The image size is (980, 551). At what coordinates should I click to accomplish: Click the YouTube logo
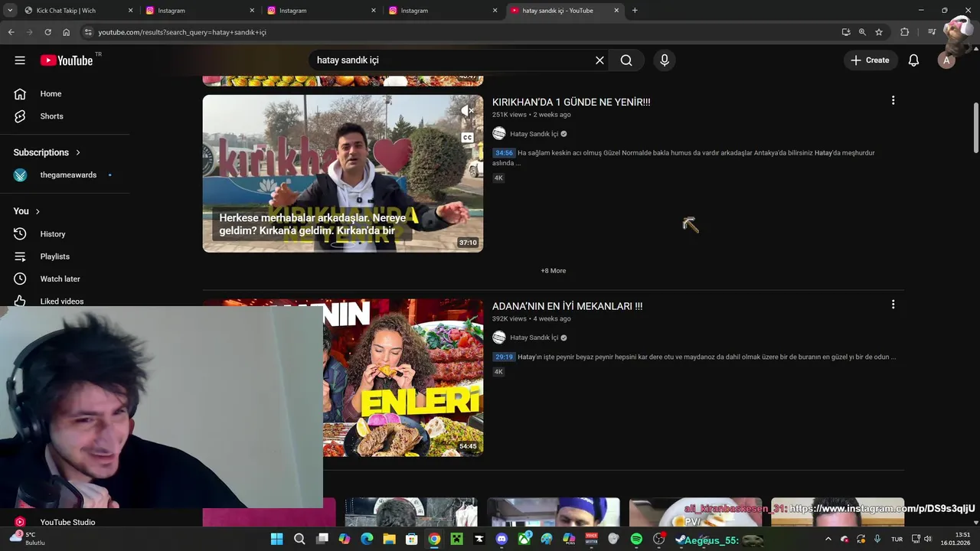click(x=67, y=60)
